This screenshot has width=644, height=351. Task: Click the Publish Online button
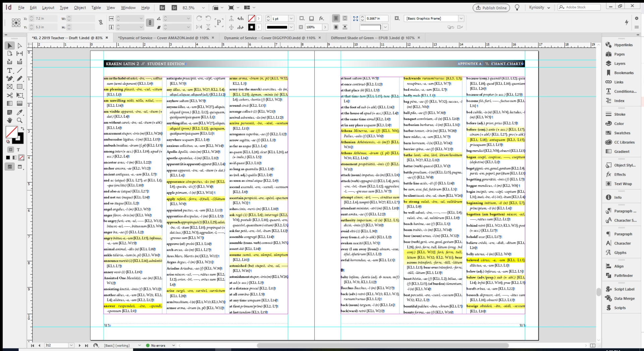click(491, 8)
